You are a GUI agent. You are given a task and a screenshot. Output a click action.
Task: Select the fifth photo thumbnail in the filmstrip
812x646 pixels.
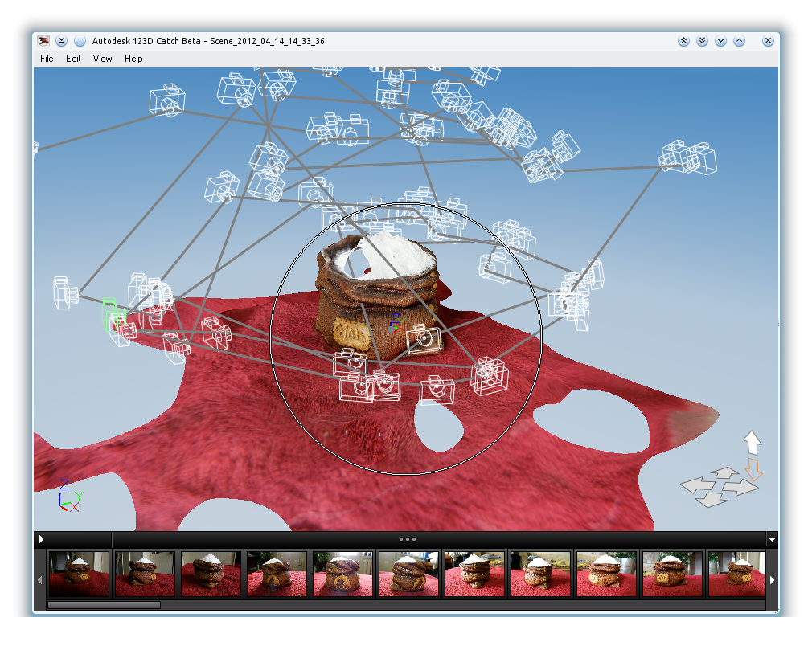click(x=342, y=574)
